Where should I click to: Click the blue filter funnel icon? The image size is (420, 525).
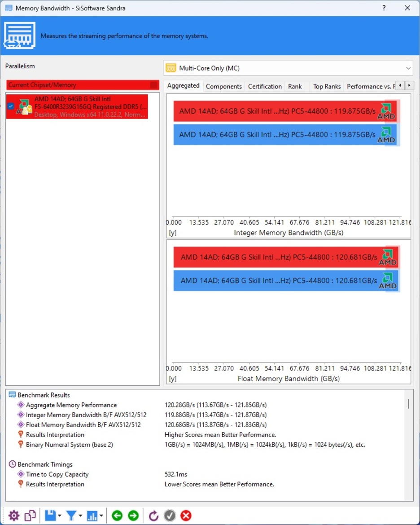(71, 516)
